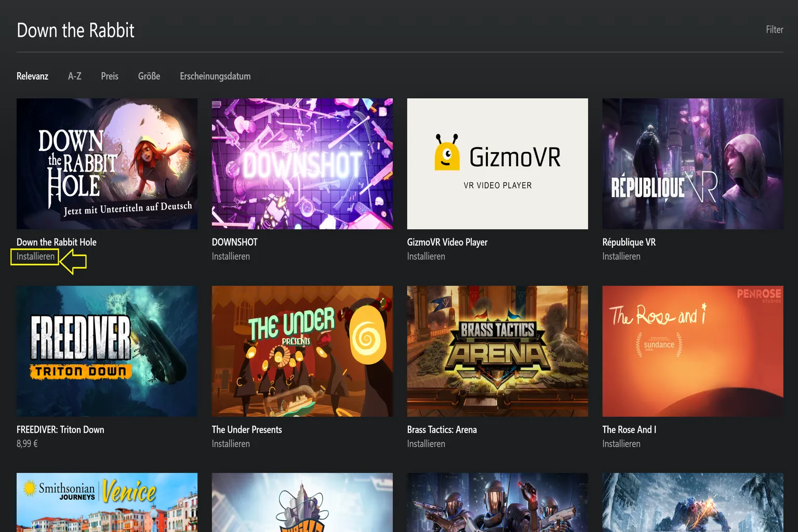The width and height of the screenshot is (798, 532).
Task: Install GizmoVR Video Player
Action: [426, 257]
